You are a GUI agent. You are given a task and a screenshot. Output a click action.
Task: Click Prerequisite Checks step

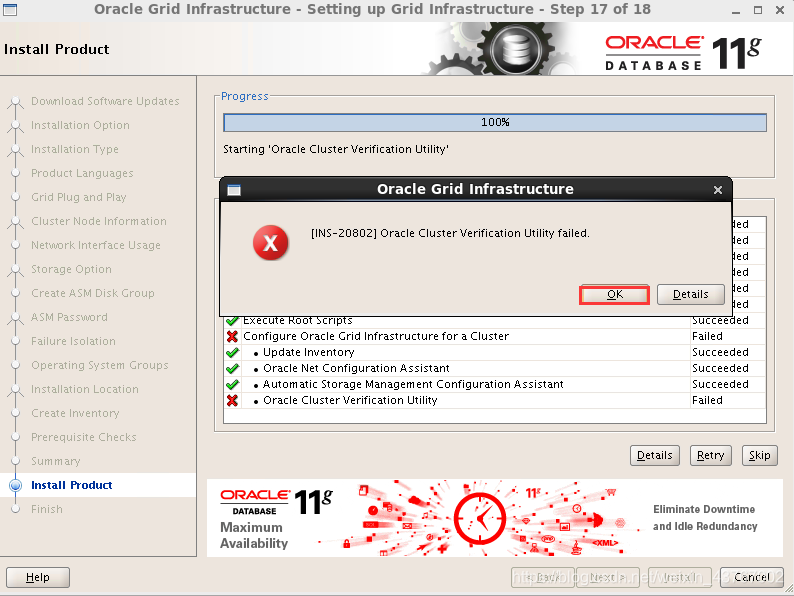84,438
